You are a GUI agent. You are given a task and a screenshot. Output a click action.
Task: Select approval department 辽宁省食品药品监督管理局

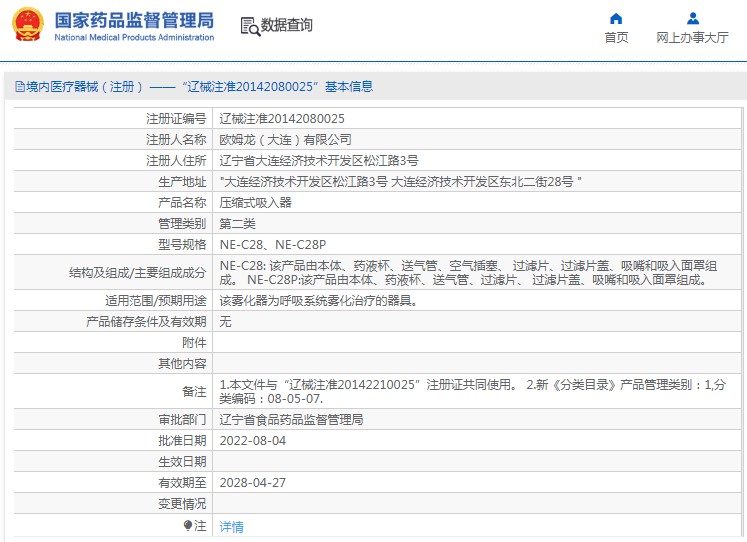[292, 420]
